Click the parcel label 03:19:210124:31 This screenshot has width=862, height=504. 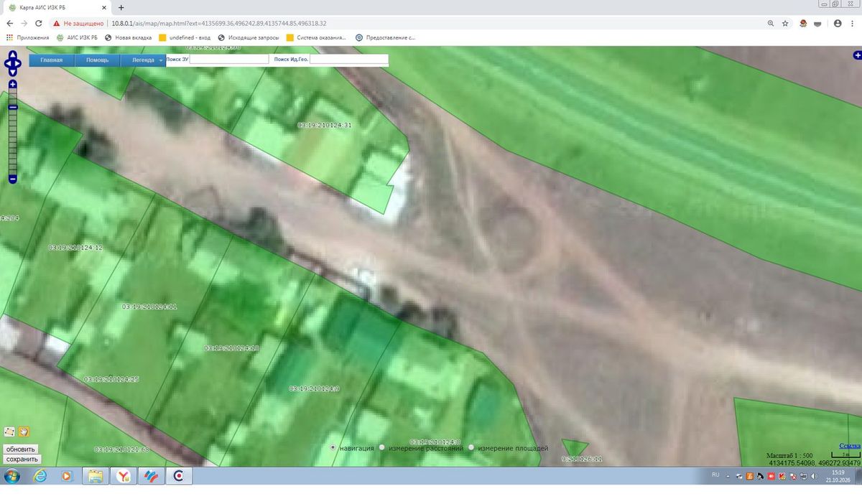click(x=325, y=125)
